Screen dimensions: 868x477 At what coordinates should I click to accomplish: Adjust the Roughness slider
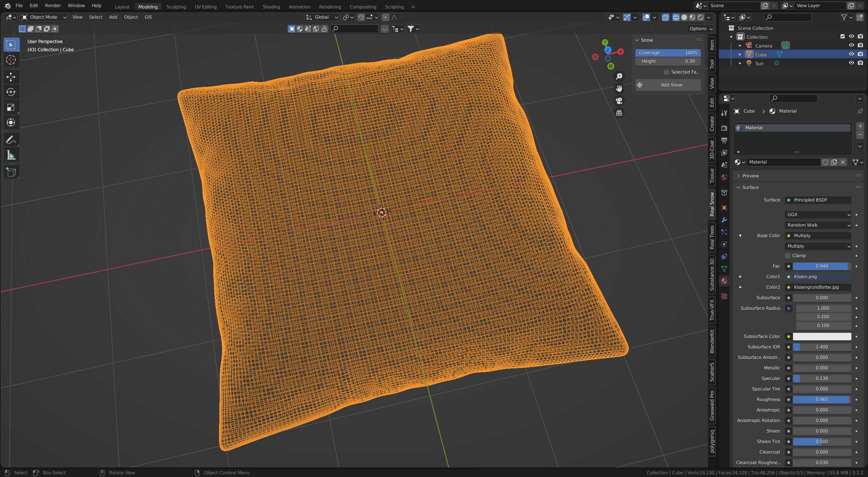point(821,400)
